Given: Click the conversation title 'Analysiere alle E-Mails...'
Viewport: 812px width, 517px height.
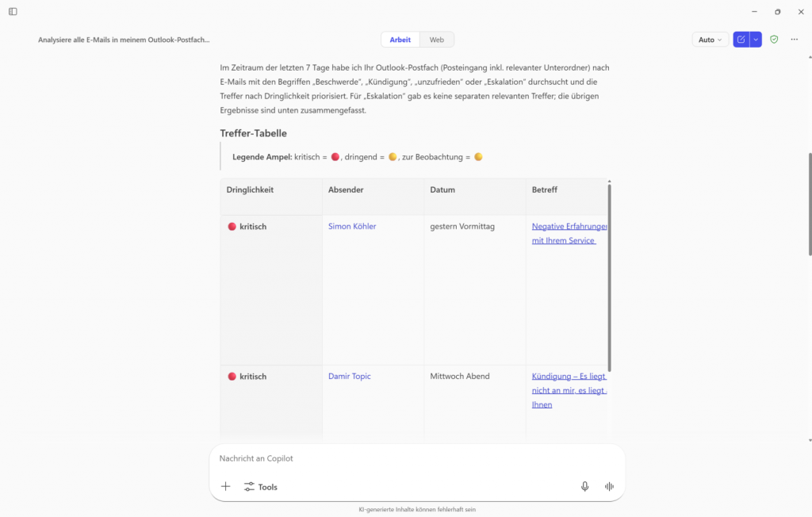Looking at the screenshot, I should point(124,40).
